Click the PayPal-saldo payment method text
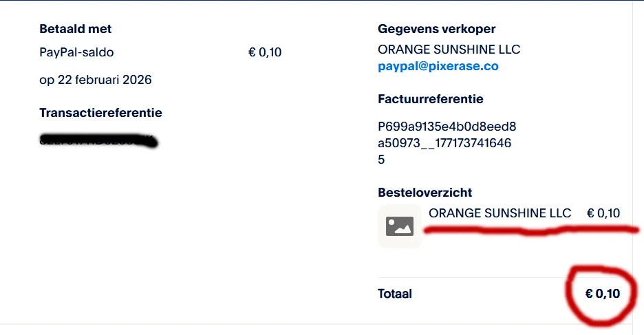Screen dimensions: 644x335 pyautogui.click(x=77, y=52)
